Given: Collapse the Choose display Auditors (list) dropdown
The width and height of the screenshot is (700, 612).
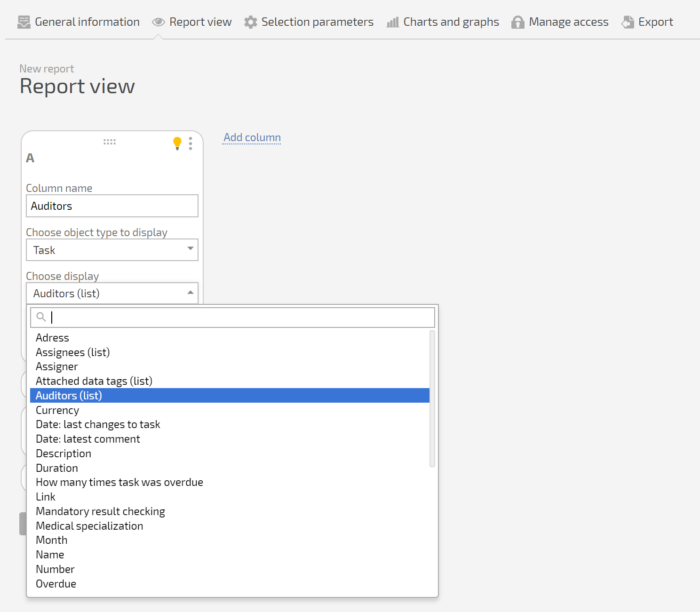Looking at the screenshot, I should coord(112,294).
